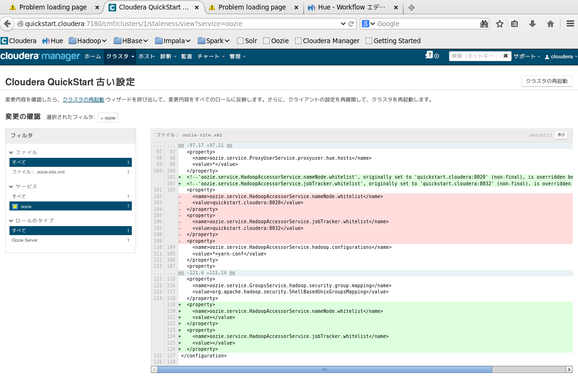Reload the page with the refresh icon
The height and width of the screenshot is (392, 578).
(x=351, y=24)
